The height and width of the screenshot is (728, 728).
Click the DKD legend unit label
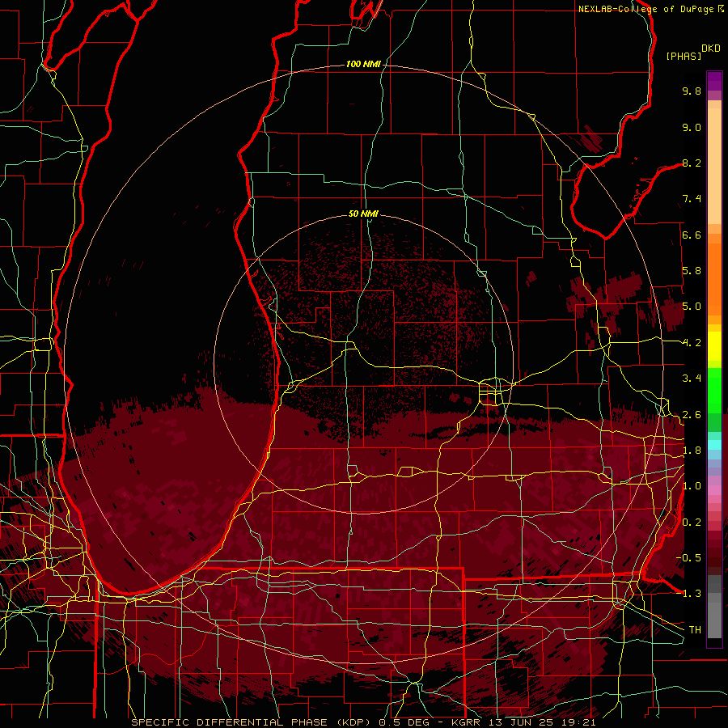711,49
